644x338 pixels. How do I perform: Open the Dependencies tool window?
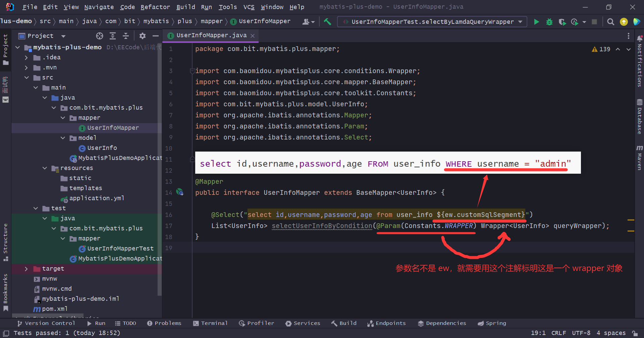442,323
